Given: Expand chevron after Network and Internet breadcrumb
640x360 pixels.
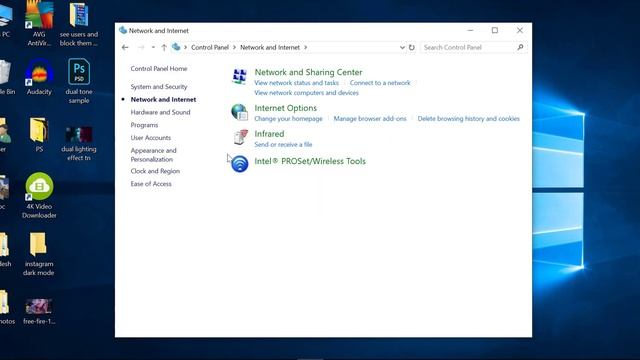Looking at the screenshot, I should 305,47.
